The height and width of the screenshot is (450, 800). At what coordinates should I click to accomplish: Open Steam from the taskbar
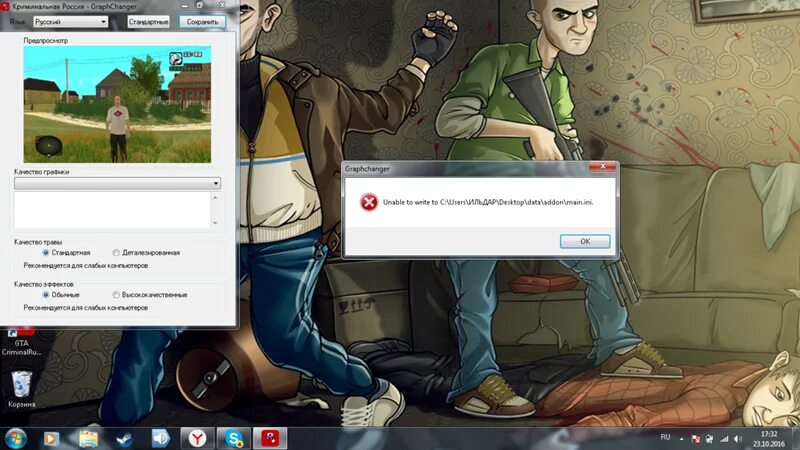[x=124, y=438]
